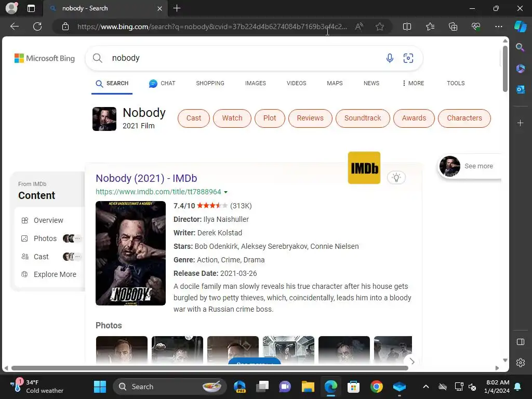Open File Explorer from taskbar
Screen dimensions: 532x399
click(x=308, y=387)
